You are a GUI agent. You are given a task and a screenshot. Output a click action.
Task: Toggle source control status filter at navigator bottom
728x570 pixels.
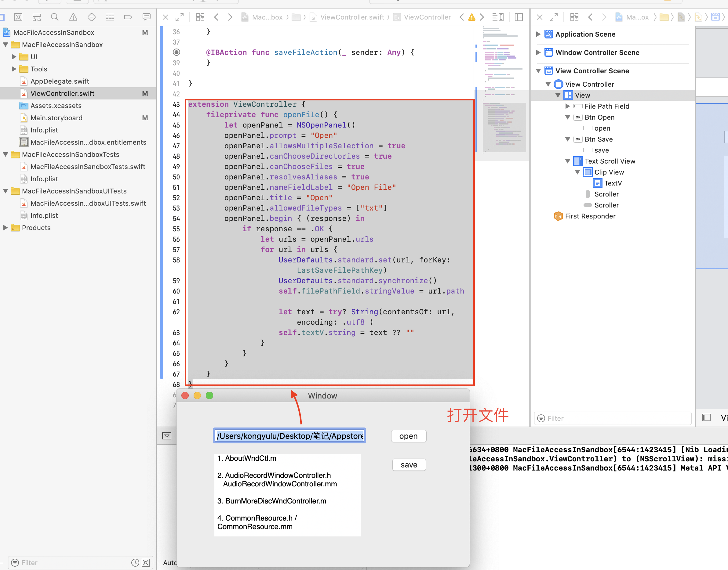(x=146, y=562)
